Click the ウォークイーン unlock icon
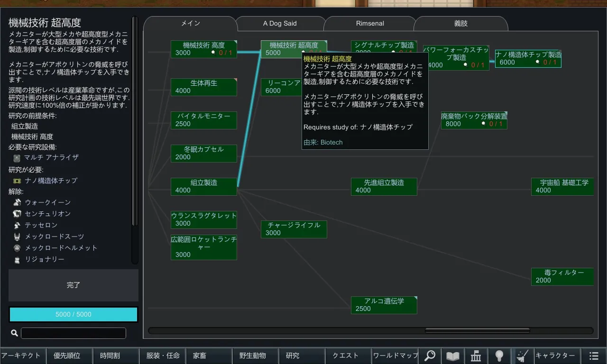 point(17,202)
